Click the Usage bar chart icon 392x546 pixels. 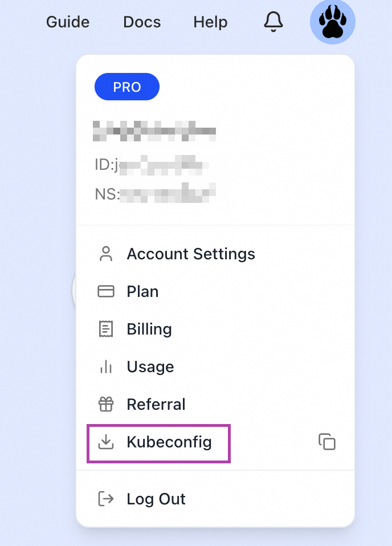[106, 366]
